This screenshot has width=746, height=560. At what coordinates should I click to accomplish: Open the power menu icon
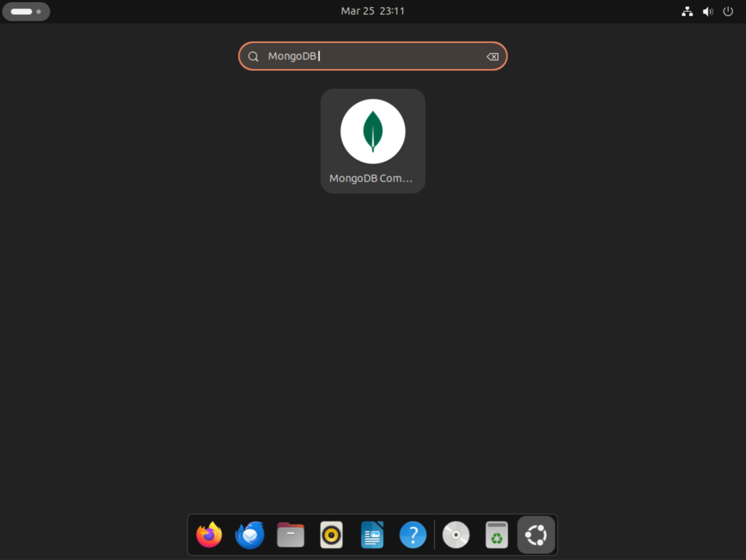click(x=728, y=11)
